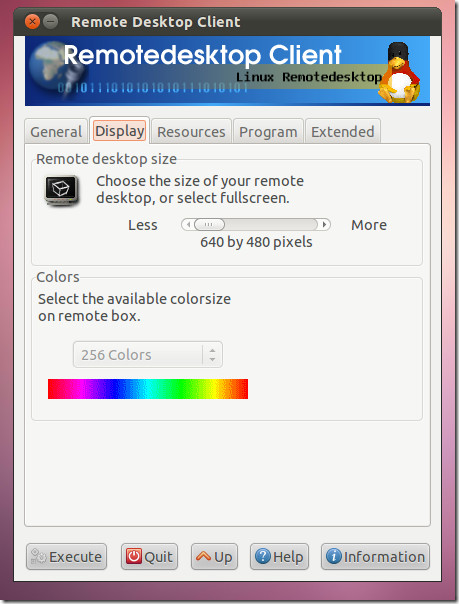
Task: Click the Information button
Action: [375, 557]
